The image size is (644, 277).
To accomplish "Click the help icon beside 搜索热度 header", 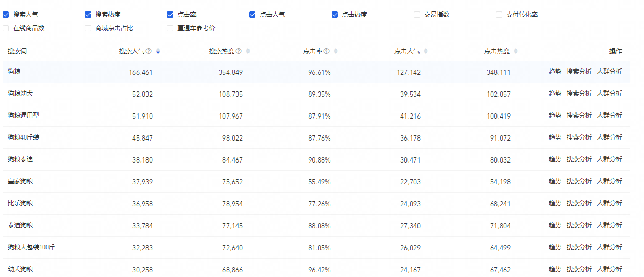I will pos(239,51).
